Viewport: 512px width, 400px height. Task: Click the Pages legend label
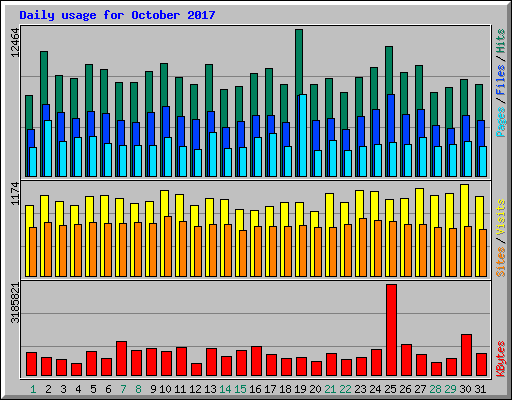click(501, 122)
